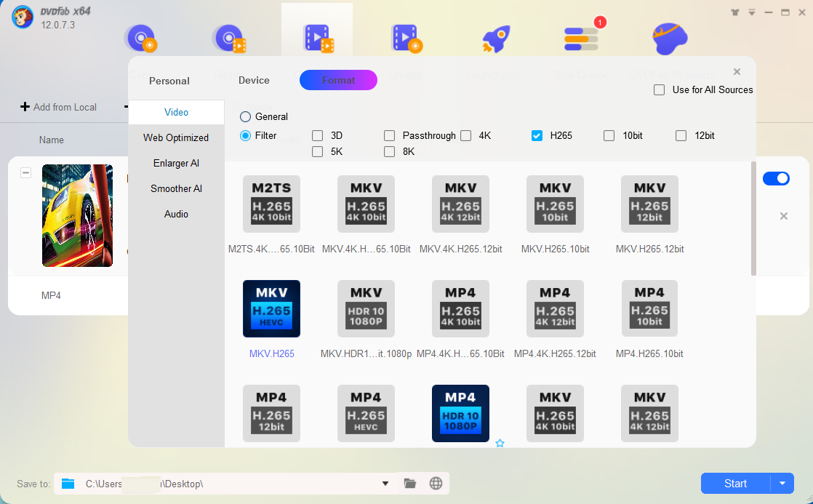This screenshot has width=813, height=504.
Task: Select Enlarger AI in the side list
Action: [x=176, y=163]
